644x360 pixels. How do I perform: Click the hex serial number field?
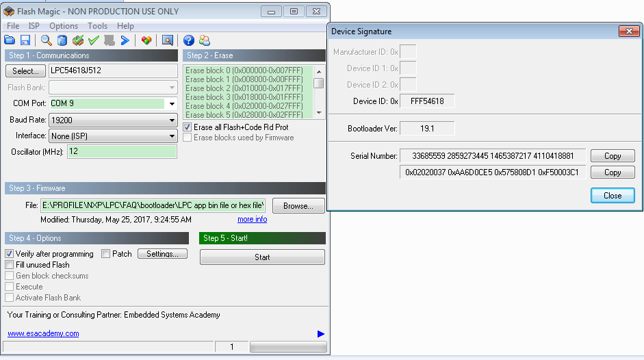493,172
